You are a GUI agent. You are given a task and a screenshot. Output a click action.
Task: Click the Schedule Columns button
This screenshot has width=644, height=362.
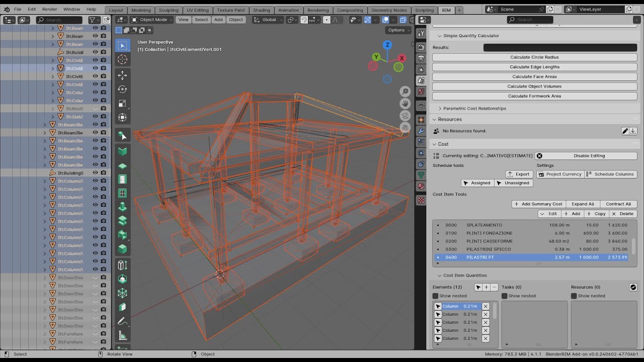(611, 174)
